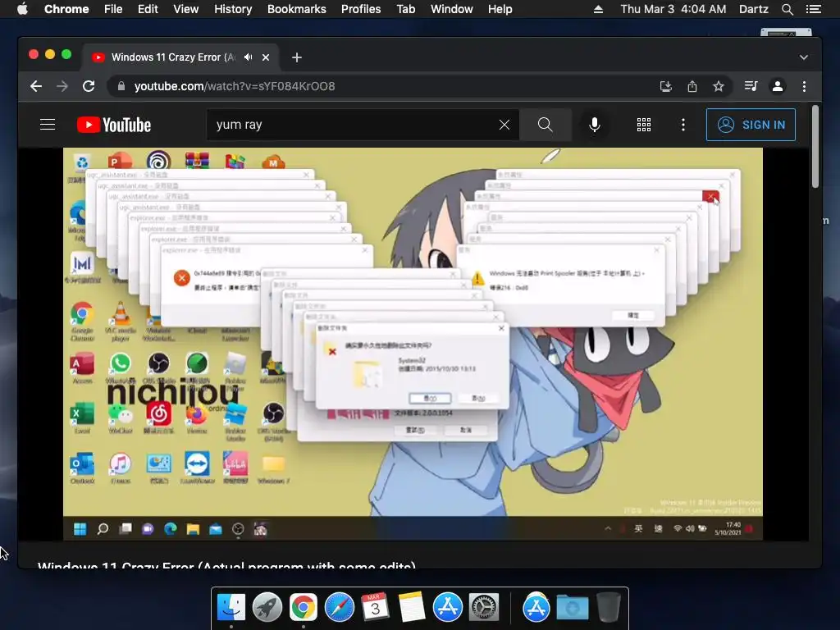
Task: Open Launchpad from the Dock
Action: click(x=267, y=608)
